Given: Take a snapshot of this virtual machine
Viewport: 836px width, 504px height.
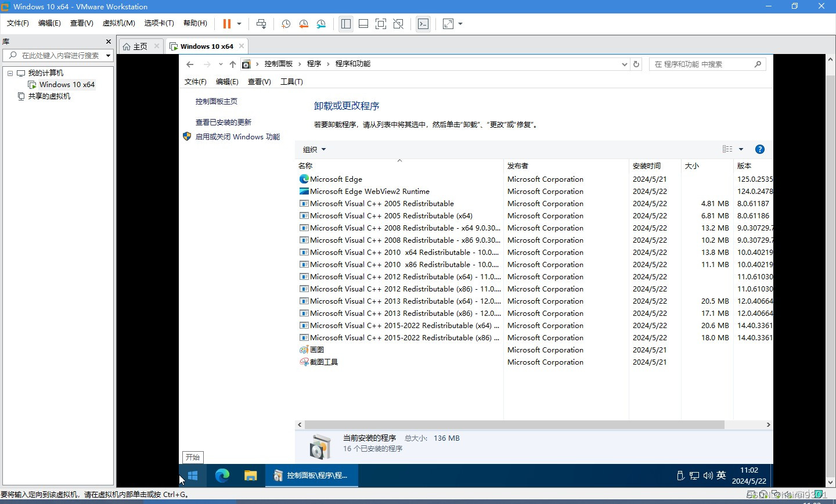Looking at the screenshot, I should (286, 24).
